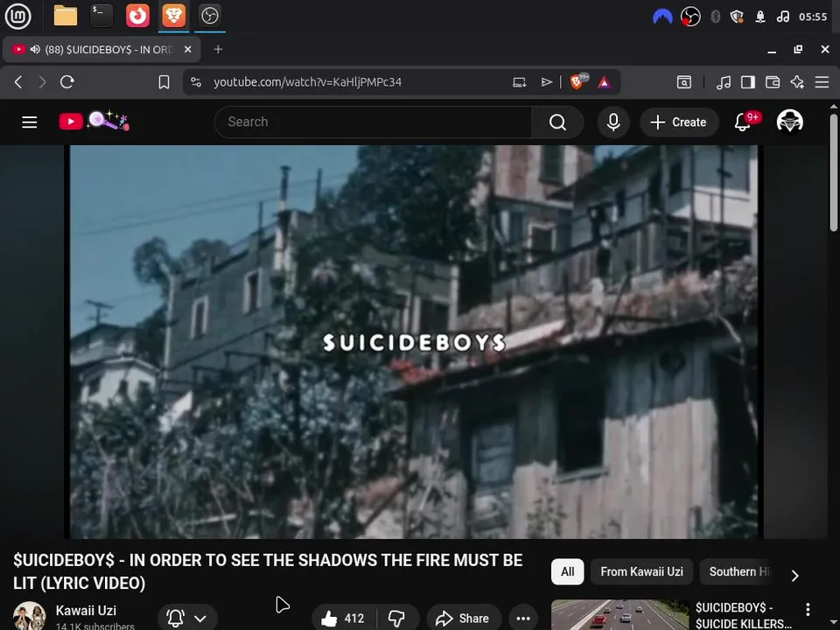840x630 pixels.
Task: Toggle the browser sidebar panel
Action: point(748,82)
